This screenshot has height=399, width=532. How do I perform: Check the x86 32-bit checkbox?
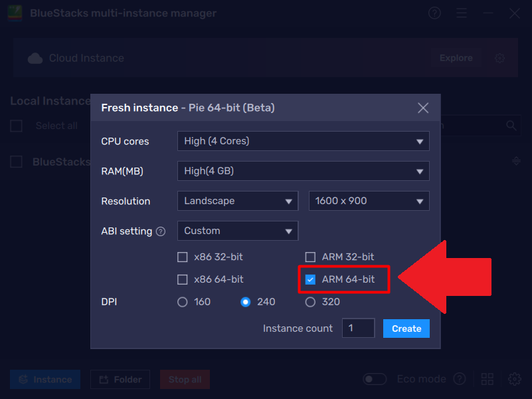pos(183,257)
